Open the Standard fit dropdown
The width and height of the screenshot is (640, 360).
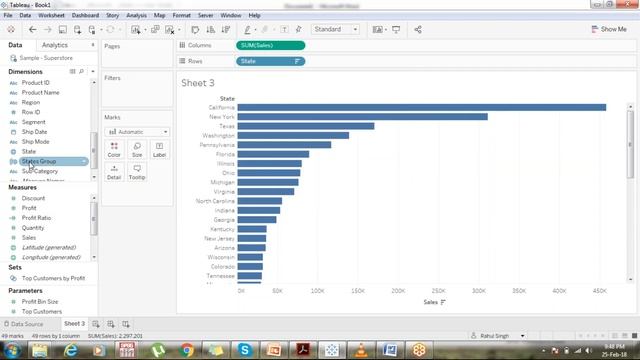(336, 29)
